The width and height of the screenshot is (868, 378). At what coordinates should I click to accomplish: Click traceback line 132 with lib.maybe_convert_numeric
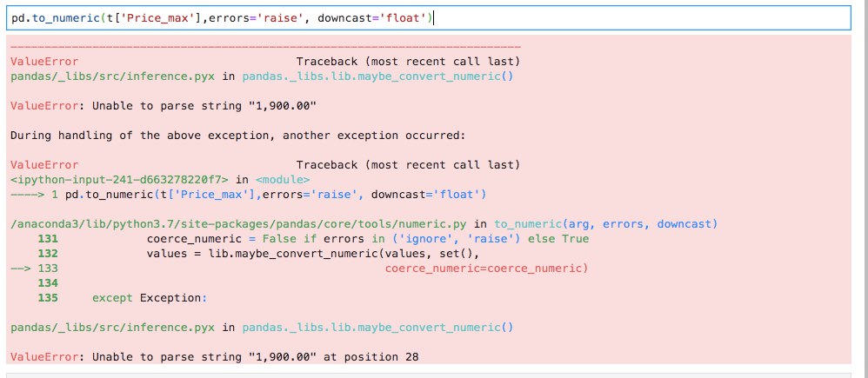pos(258,254)
